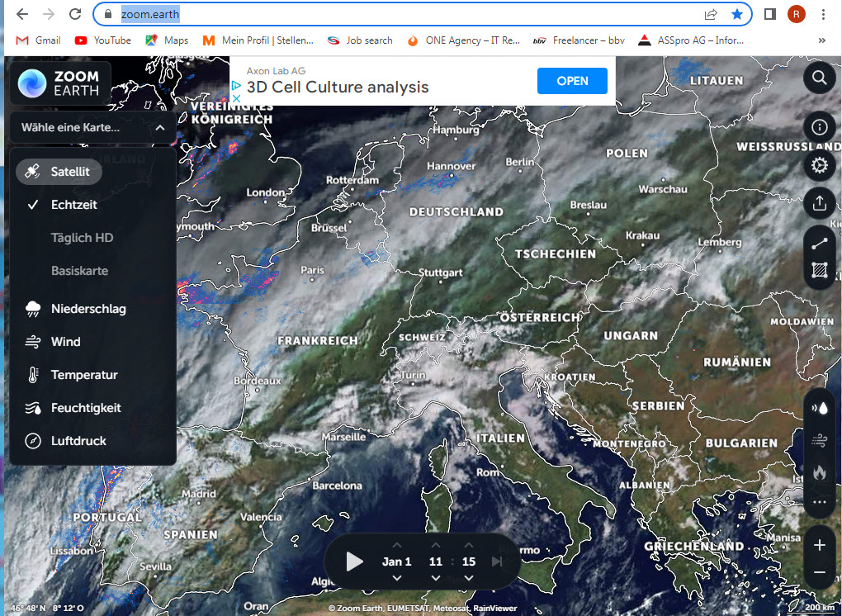Viewport: 842px width, 616px height.
Task: Share the current map view
Action: (820, 203)
